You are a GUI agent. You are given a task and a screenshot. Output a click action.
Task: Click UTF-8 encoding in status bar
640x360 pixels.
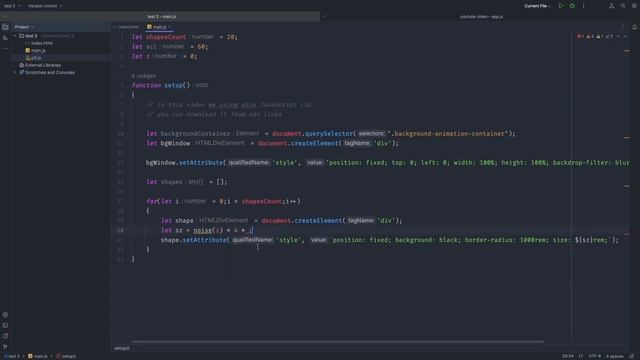[x=595, y=356]
